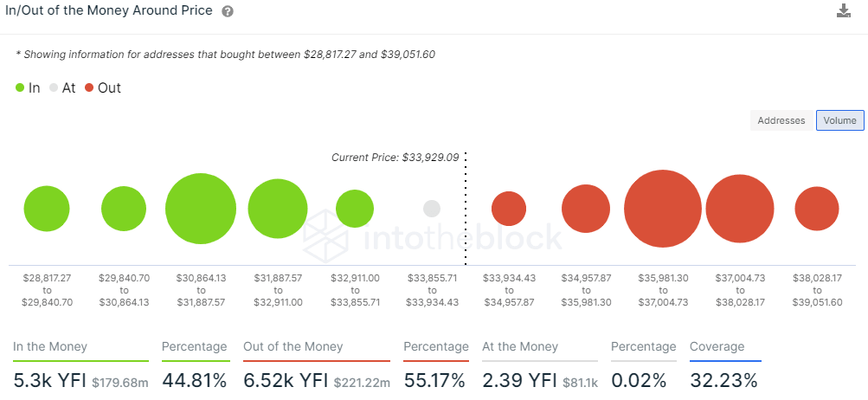
Task: Click the help question mark icon
Action: point(228,11)
